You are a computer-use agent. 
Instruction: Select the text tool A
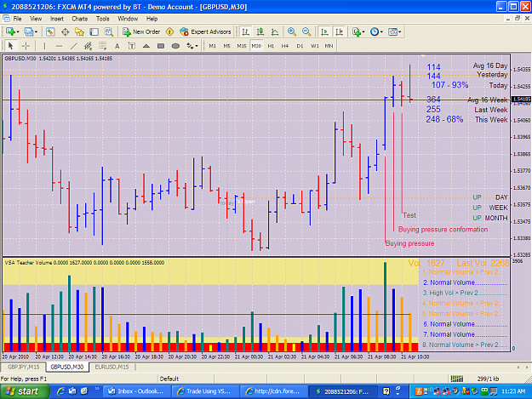(117, 46)
